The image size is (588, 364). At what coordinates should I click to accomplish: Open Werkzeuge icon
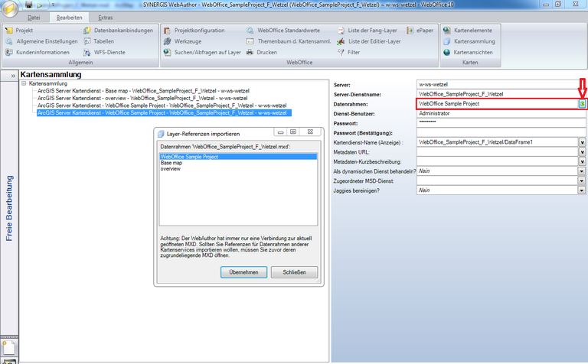point(167,41)
